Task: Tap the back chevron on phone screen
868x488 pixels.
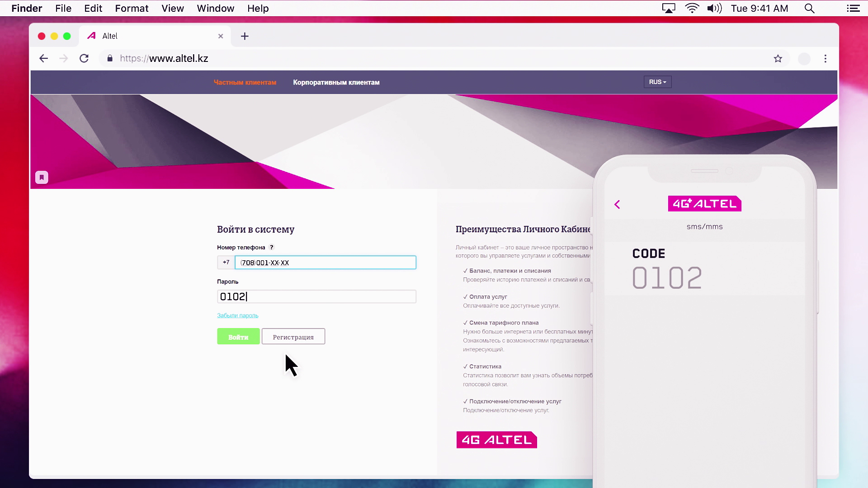Action: point(617,204)
